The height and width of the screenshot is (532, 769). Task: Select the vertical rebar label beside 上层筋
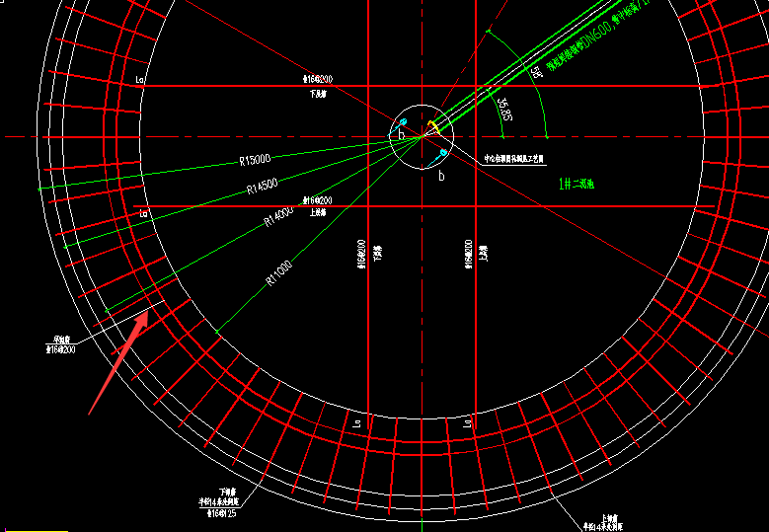pos(469,255)
